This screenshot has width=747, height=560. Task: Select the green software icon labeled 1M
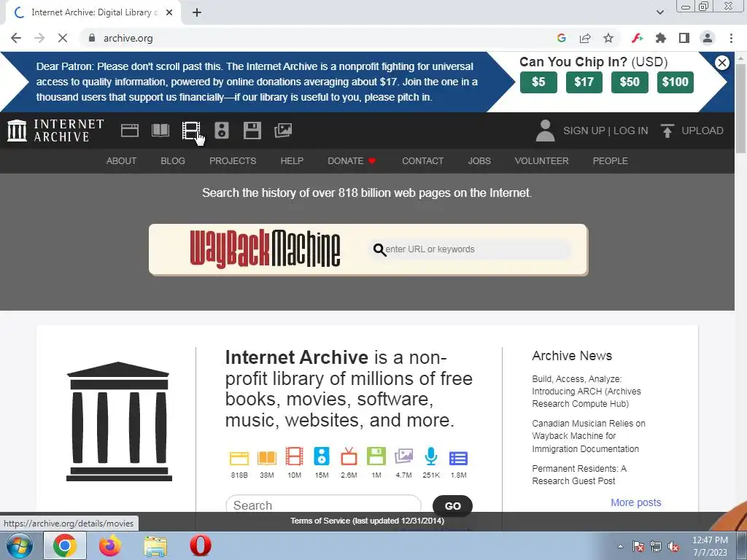pos(376,456)
